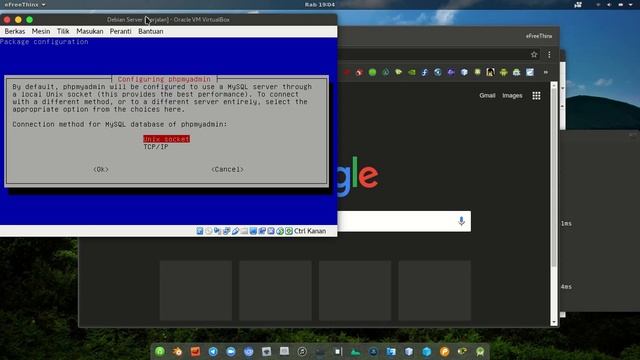Image resolution: width=640 pixels, height=360 pixels.
Task: Click the keyboard capture icon beside Ctrl Kanan
Action: point(289,231)
